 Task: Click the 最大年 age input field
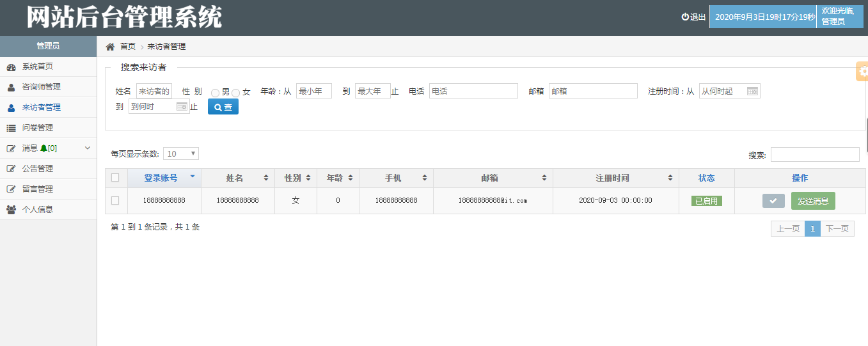(373, 91)
